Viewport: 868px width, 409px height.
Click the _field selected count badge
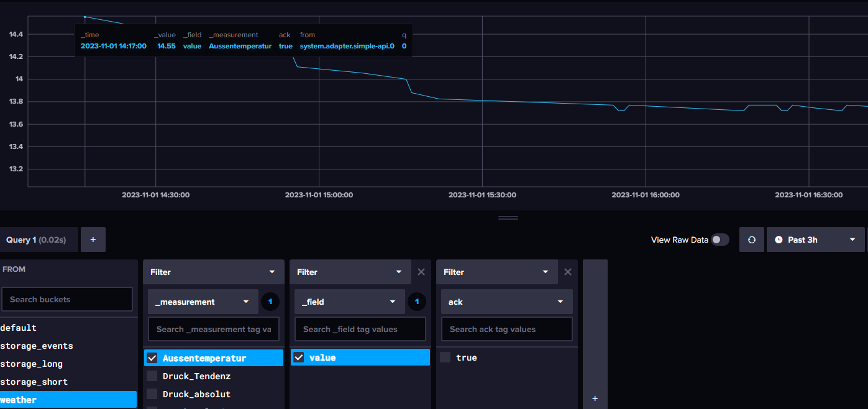[x=417, y=302]
